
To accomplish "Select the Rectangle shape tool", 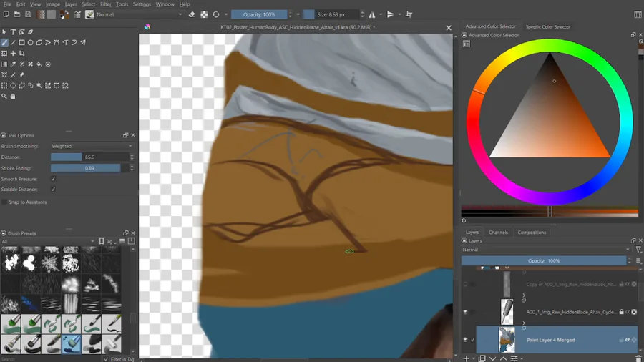I will coord(21,43).
